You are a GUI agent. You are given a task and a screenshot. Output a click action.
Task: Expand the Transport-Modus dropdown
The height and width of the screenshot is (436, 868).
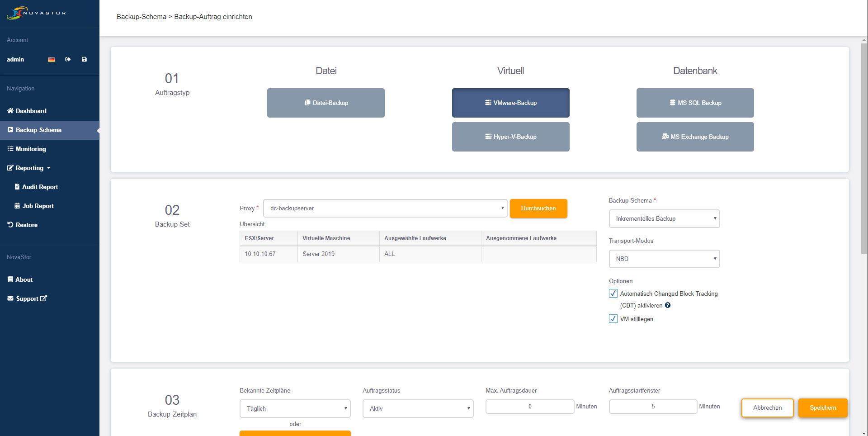pyautogui.click(x=664, y=259)
